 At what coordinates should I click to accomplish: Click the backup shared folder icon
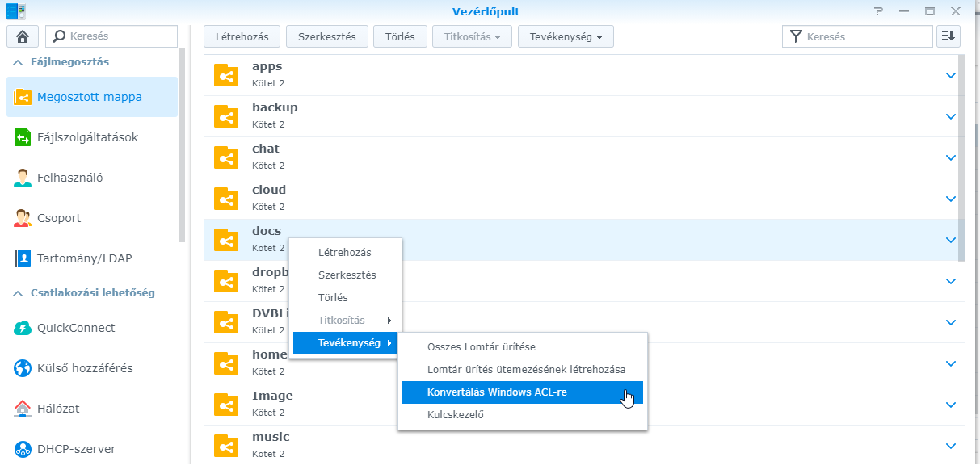(226, 116)
